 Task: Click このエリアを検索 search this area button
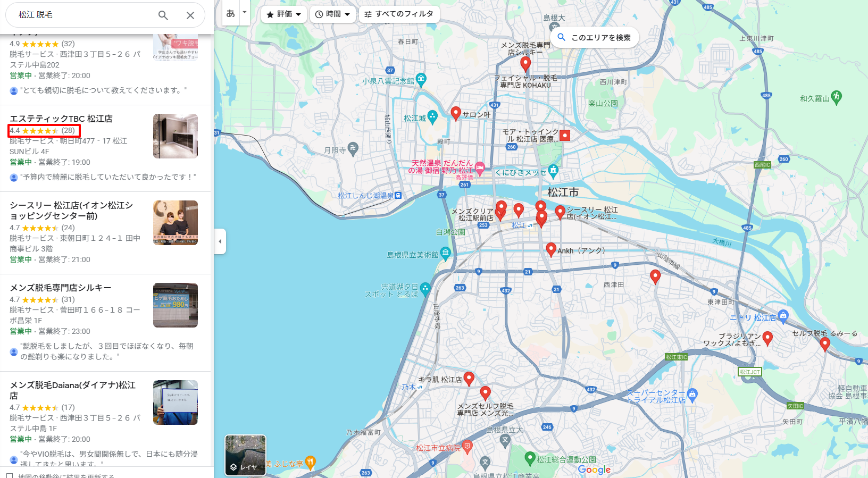pyautogui.click(x=594, y=37)
